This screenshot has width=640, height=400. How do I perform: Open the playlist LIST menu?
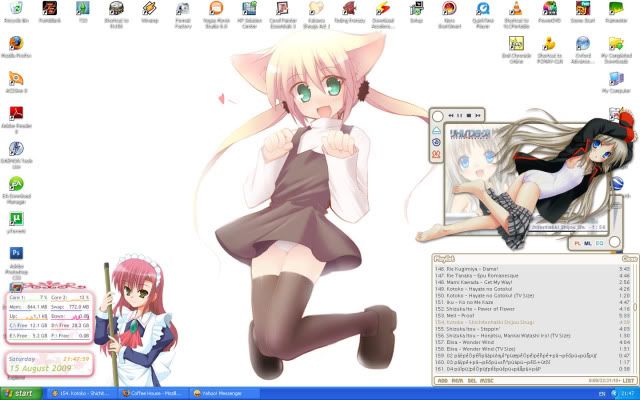pyautogui.click(x=628, y=382)
